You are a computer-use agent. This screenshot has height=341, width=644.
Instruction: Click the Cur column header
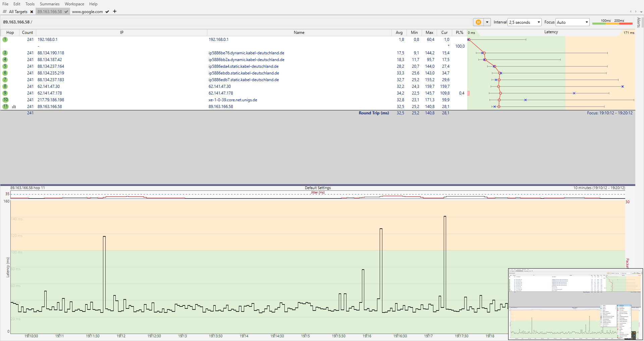pos(444,33)
